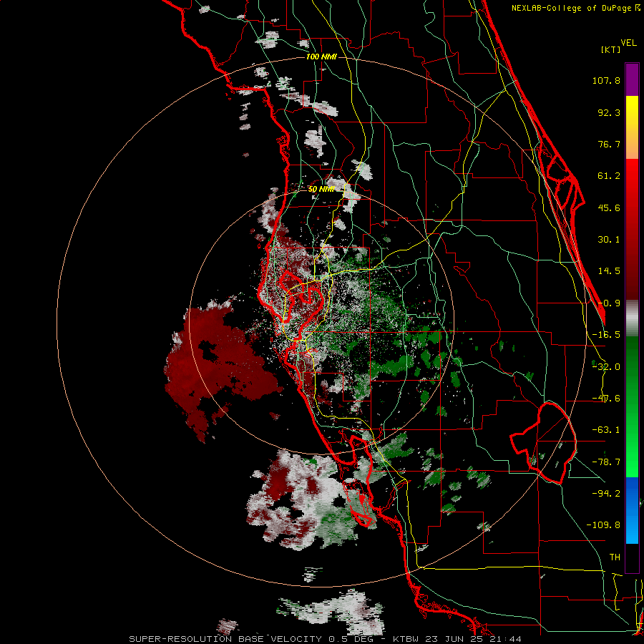Click the 100 NMI range ring label
The image size is (644, 644).
click(x=321, y=57)
